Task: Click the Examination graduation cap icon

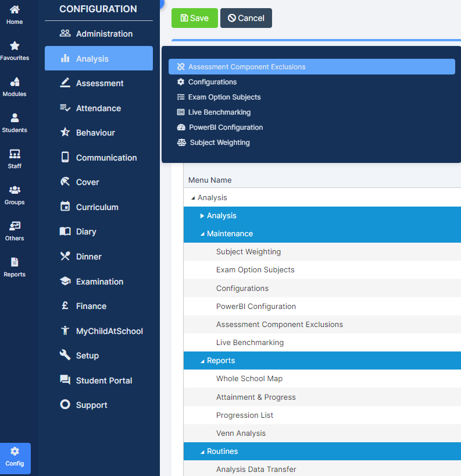Action: [65, 281]
